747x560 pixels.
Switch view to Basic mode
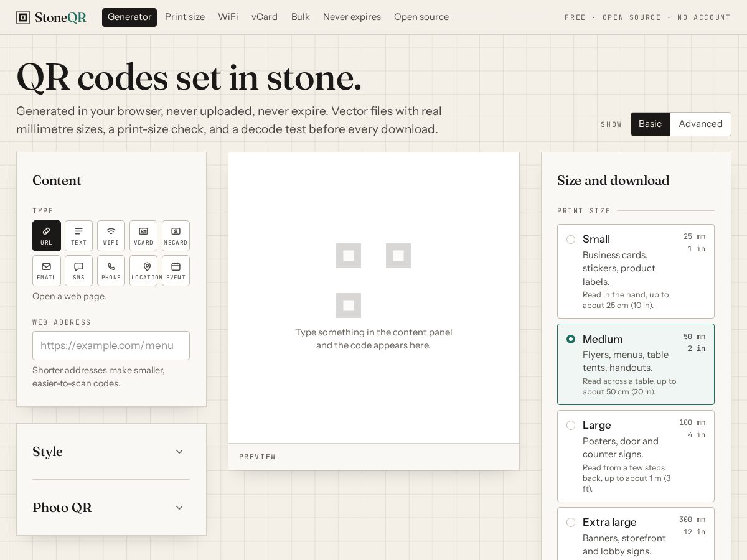(651, 124)
